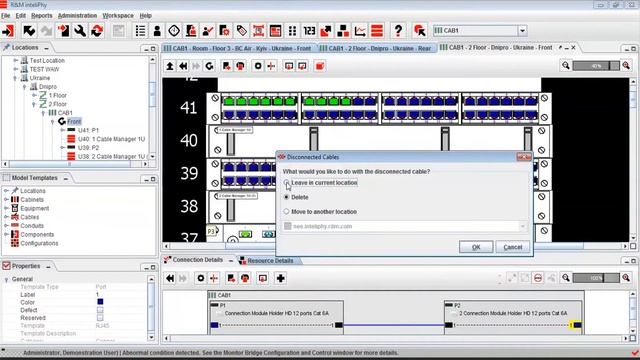Click the Locations panel horizontal scrollbar
This screenshot has height=360, width=640.
(76, 164)
